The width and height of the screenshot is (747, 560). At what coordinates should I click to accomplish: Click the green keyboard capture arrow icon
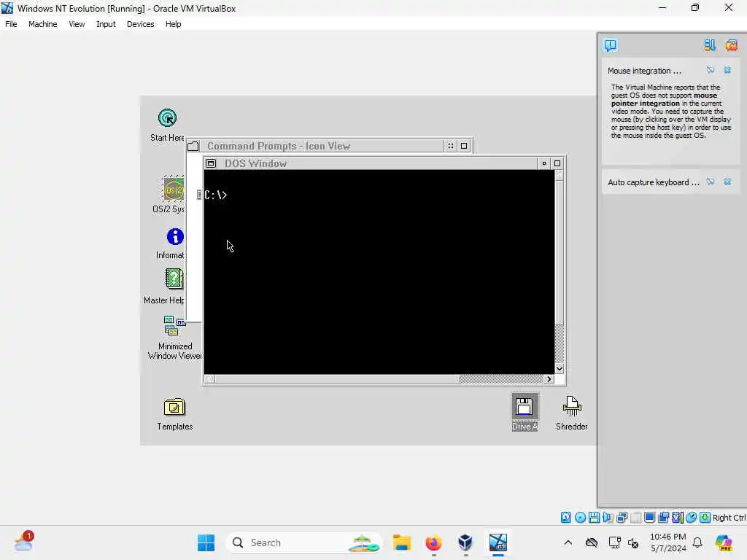click(x=705, y=518)
